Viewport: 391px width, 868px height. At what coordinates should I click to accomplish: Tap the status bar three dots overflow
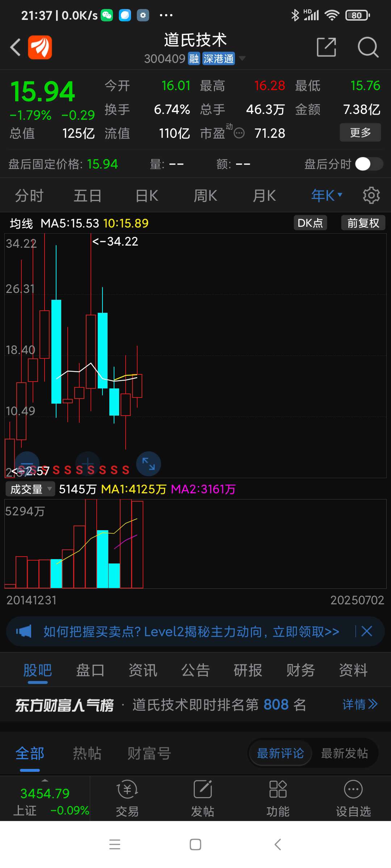[166, 15]
